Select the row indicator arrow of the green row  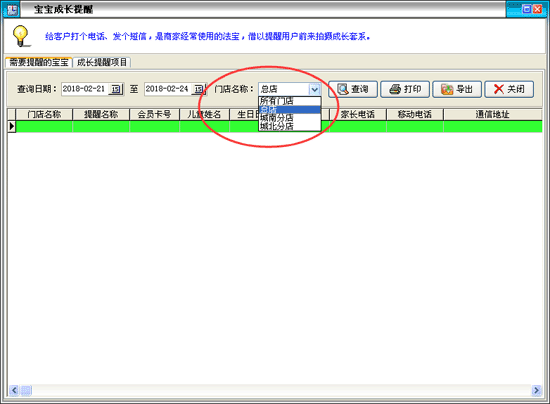point(12,126)
